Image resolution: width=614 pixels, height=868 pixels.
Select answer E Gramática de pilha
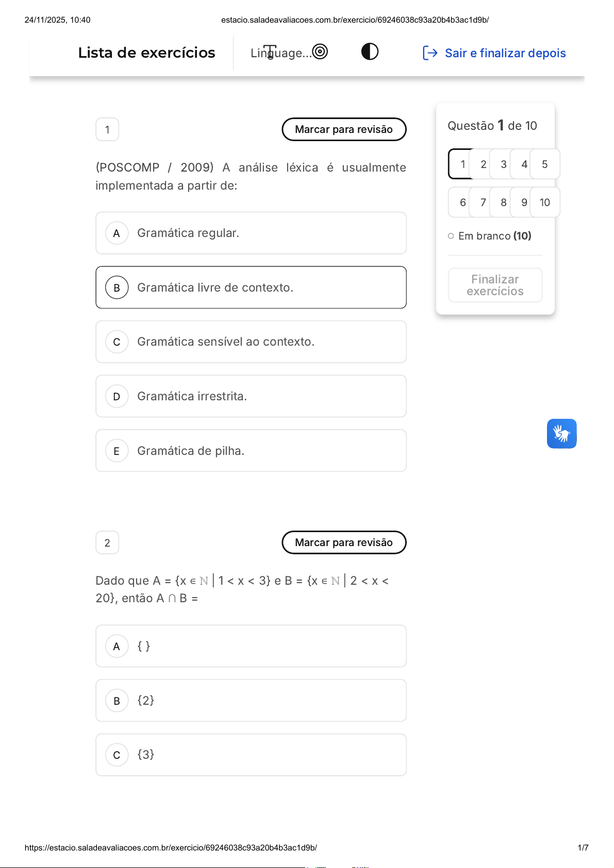pos(251,451)
